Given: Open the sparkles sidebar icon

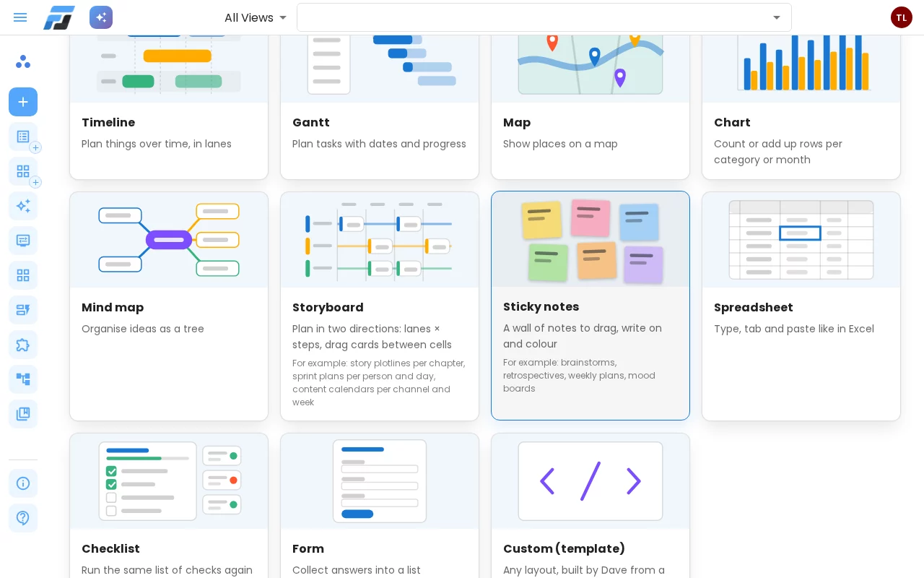Looking at the screenshot, I should click(x=23, y=206).
